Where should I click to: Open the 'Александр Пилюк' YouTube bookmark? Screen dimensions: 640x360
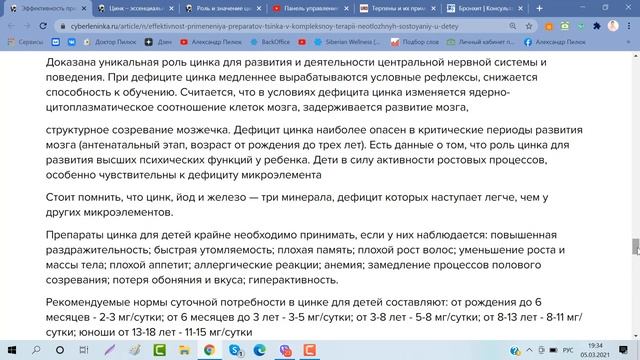pos(211,42)
